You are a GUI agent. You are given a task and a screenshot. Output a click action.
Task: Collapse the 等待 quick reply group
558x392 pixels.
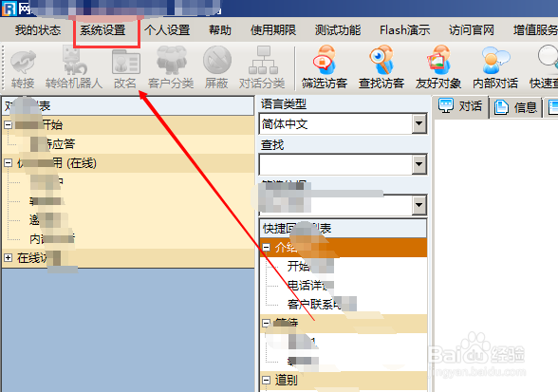pyautogui.click(x=266, y=323)
